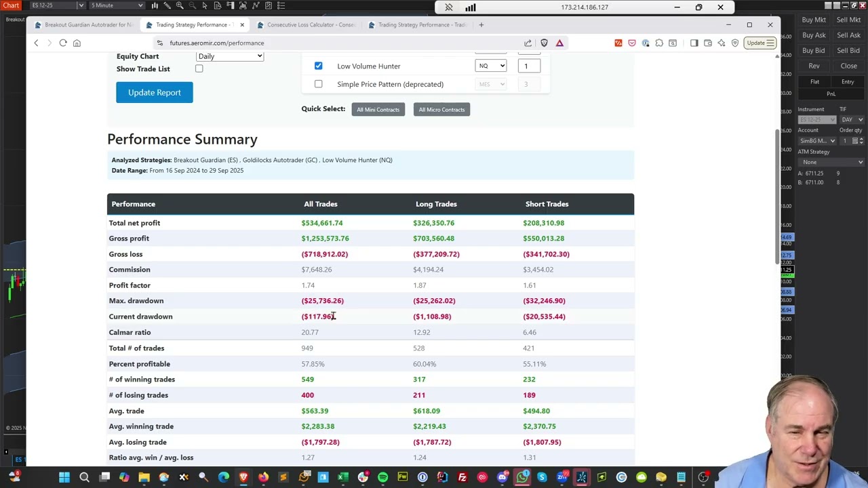
Task: Click Update Report button
Action: point(155,92)
